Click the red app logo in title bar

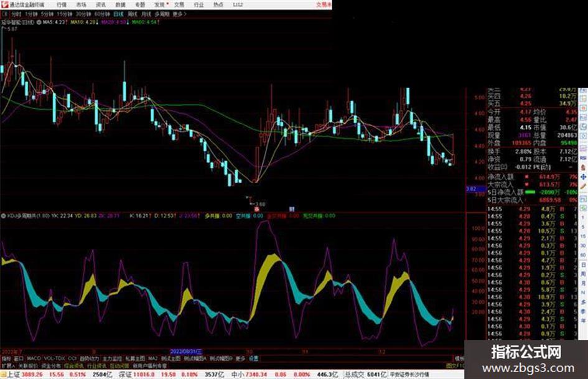point(4,4)
